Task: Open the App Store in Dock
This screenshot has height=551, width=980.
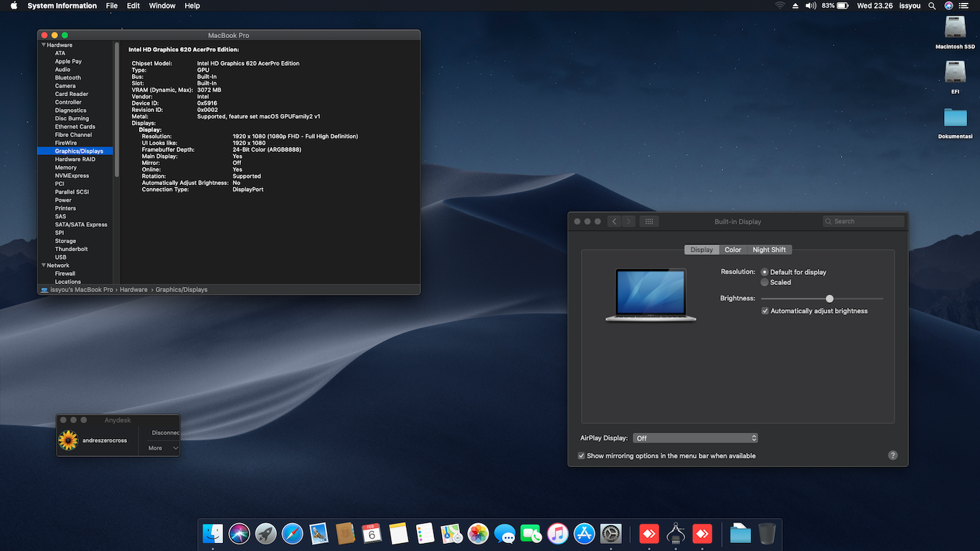Action: (584, 533)
